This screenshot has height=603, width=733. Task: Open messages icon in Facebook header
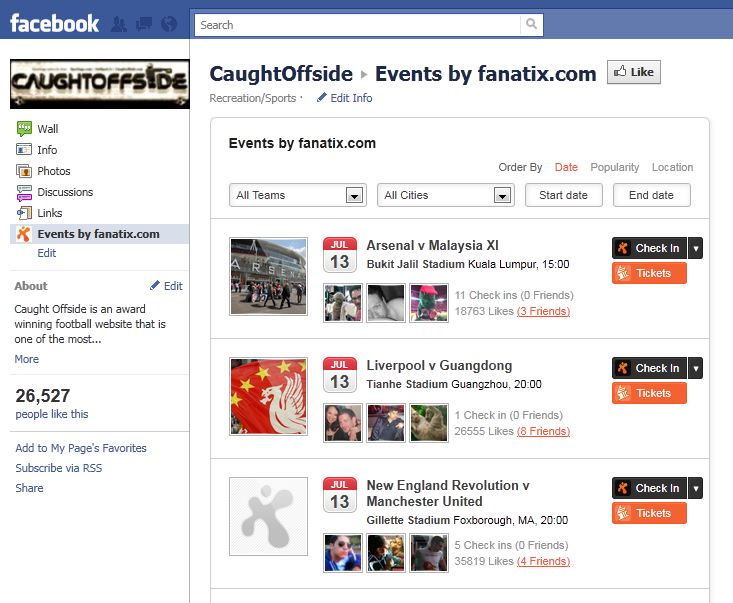(144, 24)
